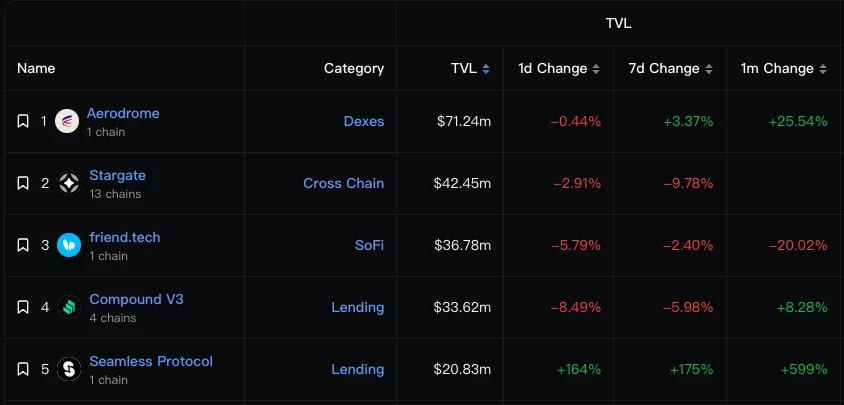Bookmark the Seamless Protocol row
This screenshot has height=405, width=844.
[x=23, y=369]
